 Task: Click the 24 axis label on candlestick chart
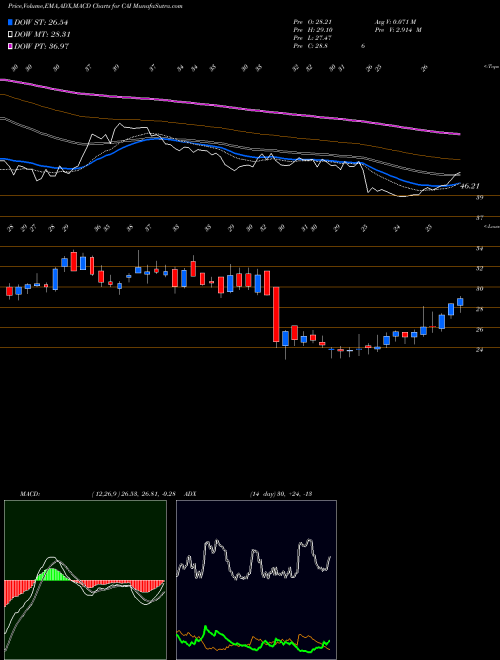click(479, 350)
